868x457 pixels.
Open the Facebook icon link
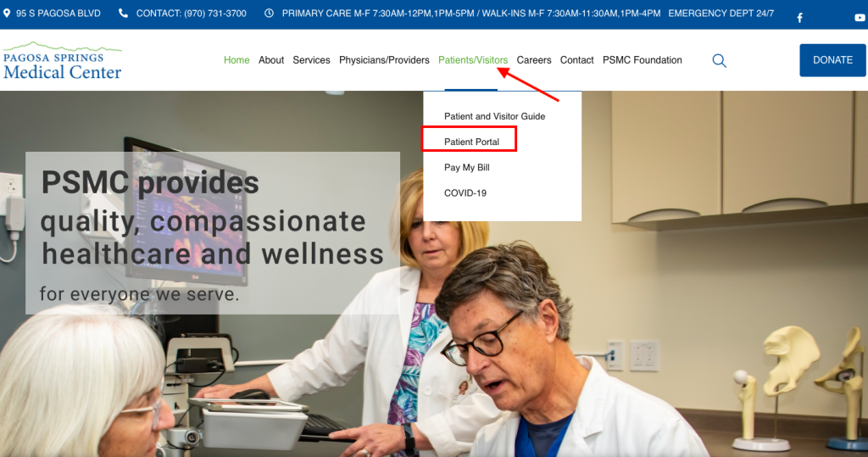tap(800, 18)
